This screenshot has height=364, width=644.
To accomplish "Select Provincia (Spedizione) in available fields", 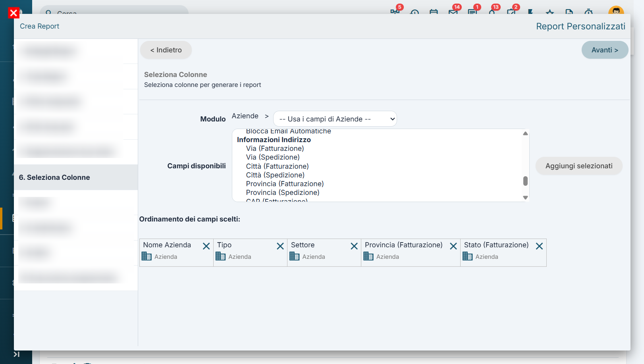I will (283, 193).
